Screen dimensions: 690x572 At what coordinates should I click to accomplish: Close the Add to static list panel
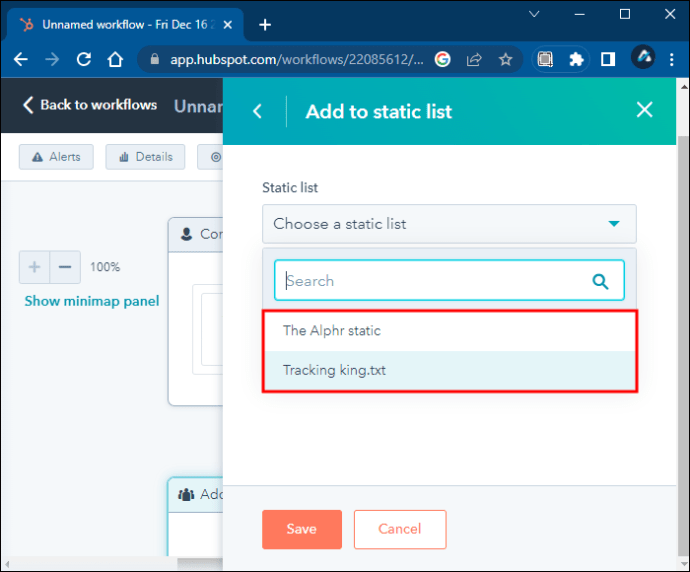tap(644, 110)
